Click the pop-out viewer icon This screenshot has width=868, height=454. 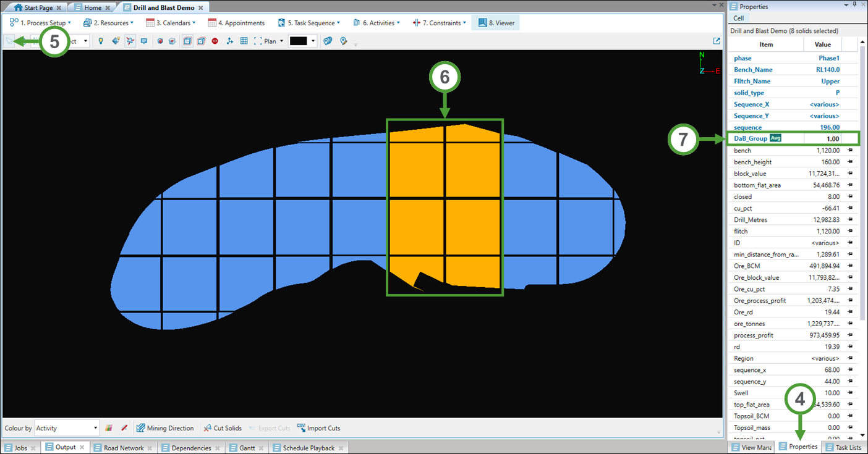click(x=717, y=41)
